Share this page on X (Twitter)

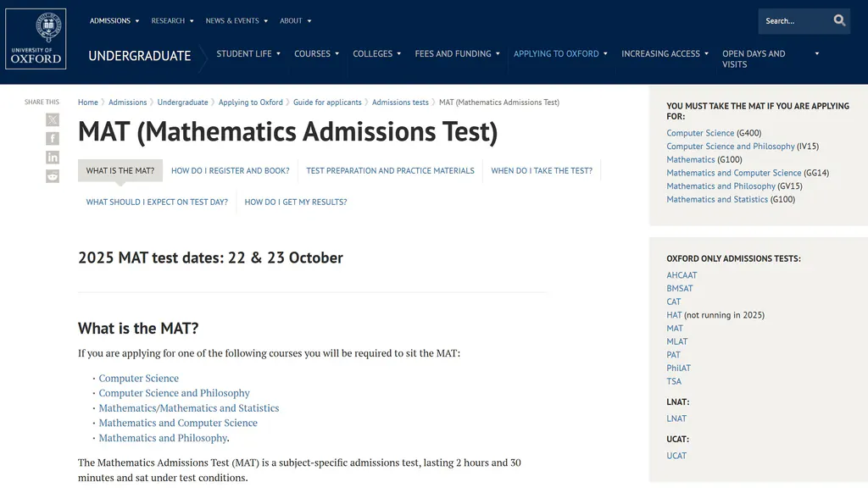coord(53,119)
